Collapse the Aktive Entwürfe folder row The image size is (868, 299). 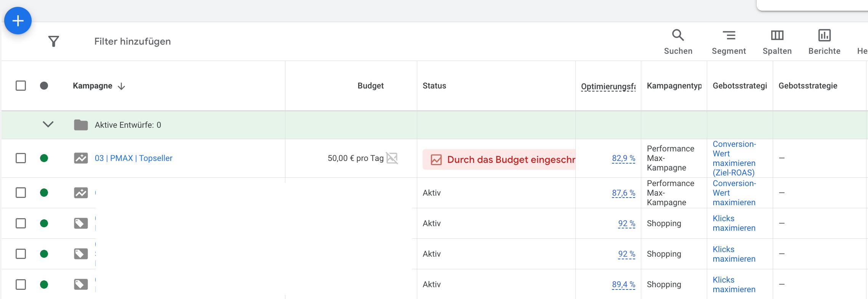[x=48, y=124]
